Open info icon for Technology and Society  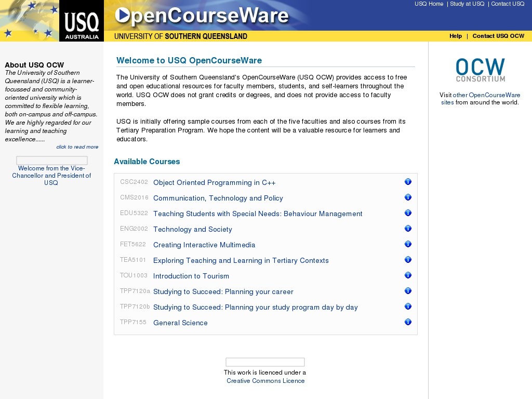coord(408,229)
